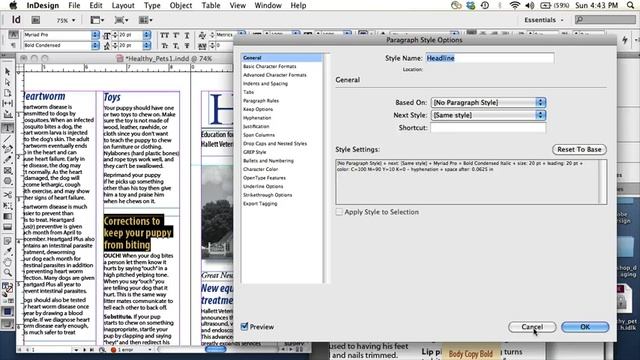The image size is (640, 360).
Task: Select the Note tool
Action: click(7, 241)
